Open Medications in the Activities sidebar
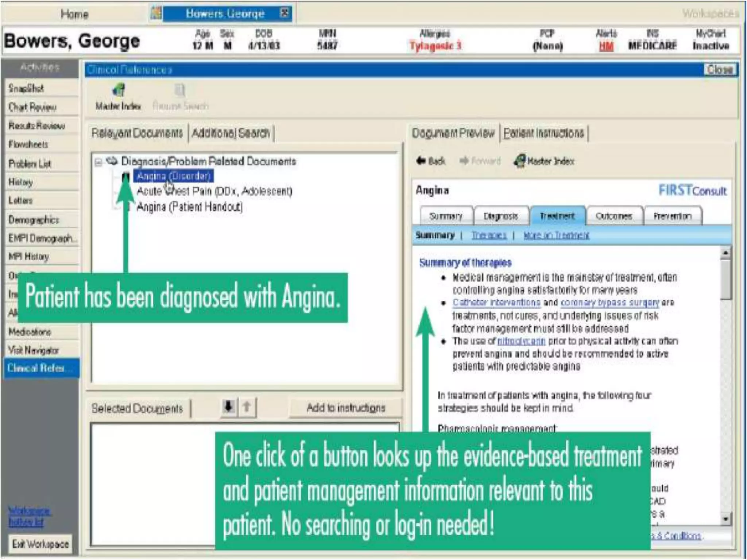The height and width of the screenshot is (560, 747). [x=30, y=332]
